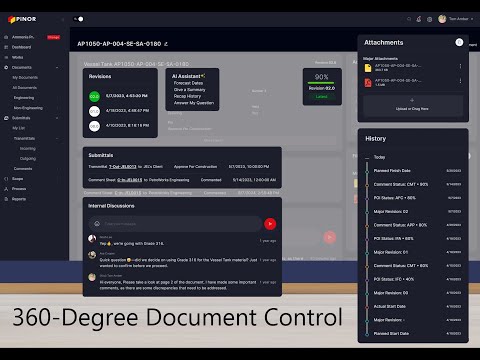Click the round button beside Attachments title
The width and height of the screenshot is (480, 360).
tap(459, 42)
